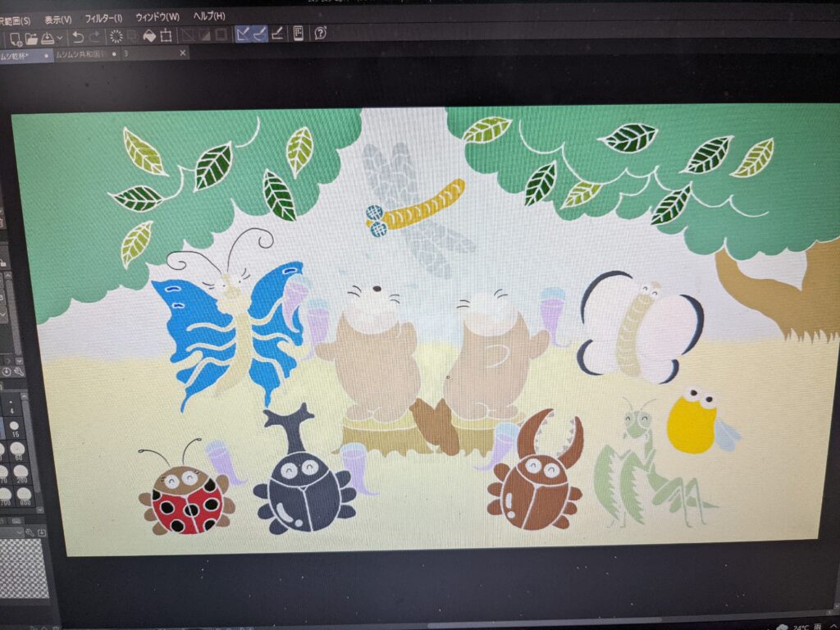Image resolution: width=840 pixels, height=630 pixels.
Task: Close the document tab named 3
Action: tap(183, 53)
